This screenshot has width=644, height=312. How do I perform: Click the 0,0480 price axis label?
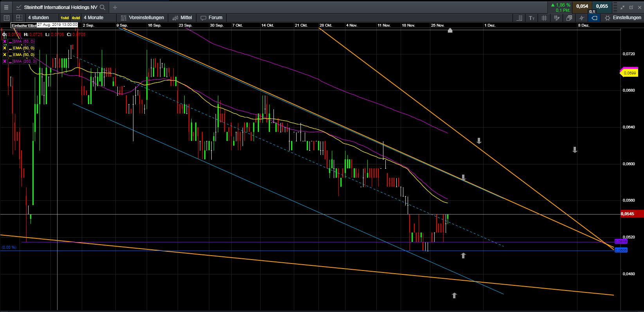tap(628, 274)
